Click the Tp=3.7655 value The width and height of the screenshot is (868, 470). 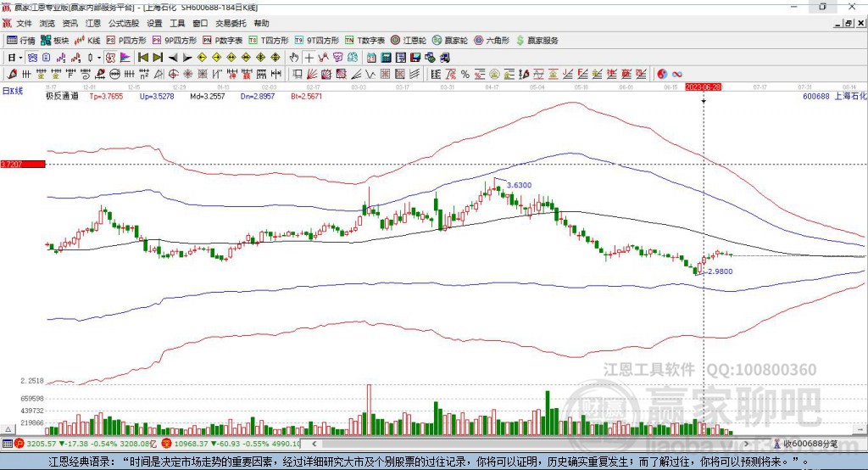[x=106, y=96]
